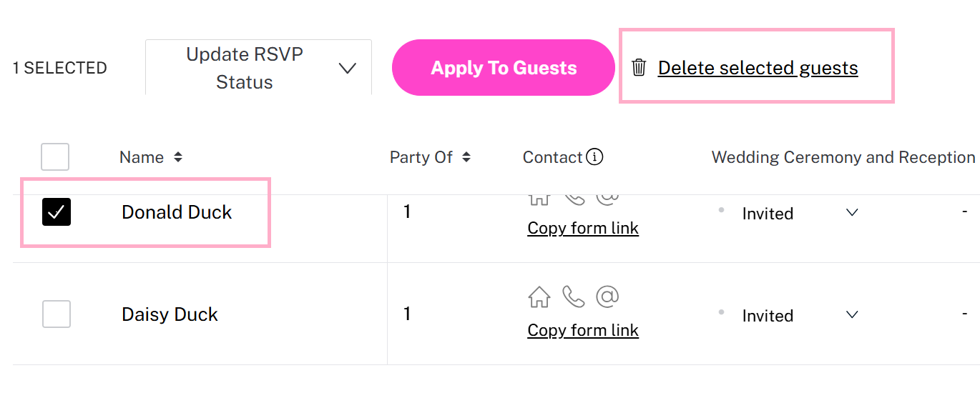The height and width of the screenshot is (398, 980).
Task: Sort guests using Party Of arrows
Action: [x=466, y=157]
